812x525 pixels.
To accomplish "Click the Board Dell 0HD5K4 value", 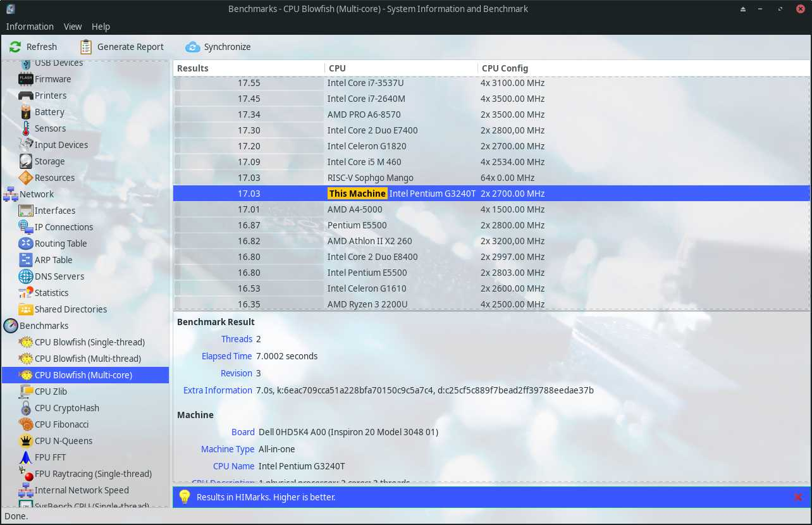I will coord(348,432).
